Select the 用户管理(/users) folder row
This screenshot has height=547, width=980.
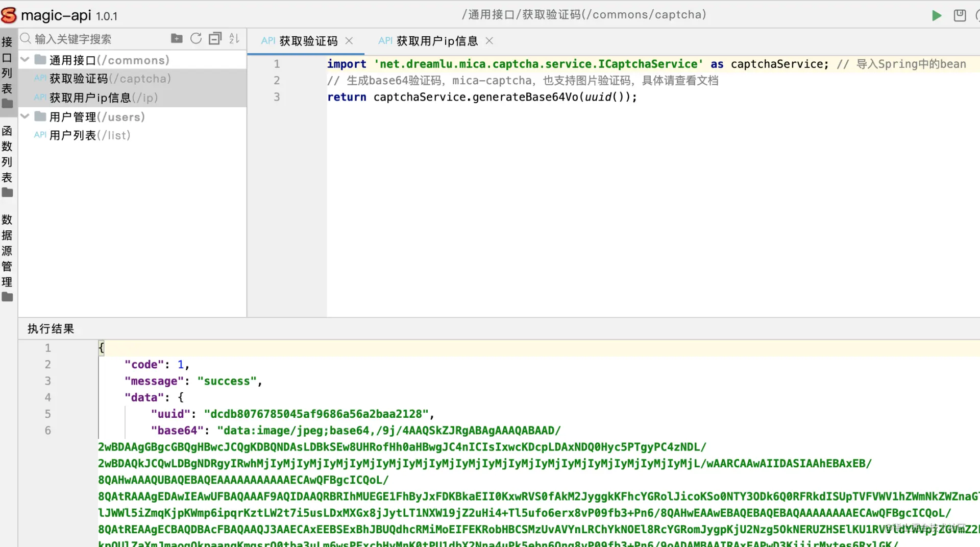133,117
